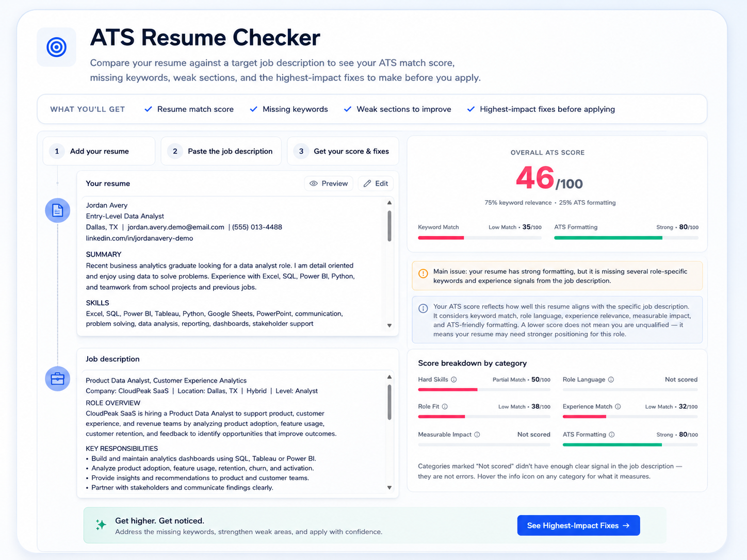Click See Highest-Impact Fixes button
Screen dimensions: 747x560
point(578,525)
